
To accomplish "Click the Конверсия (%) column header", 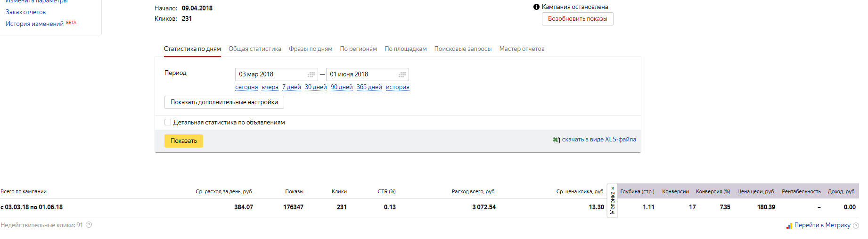I will (x=713, y=191).
